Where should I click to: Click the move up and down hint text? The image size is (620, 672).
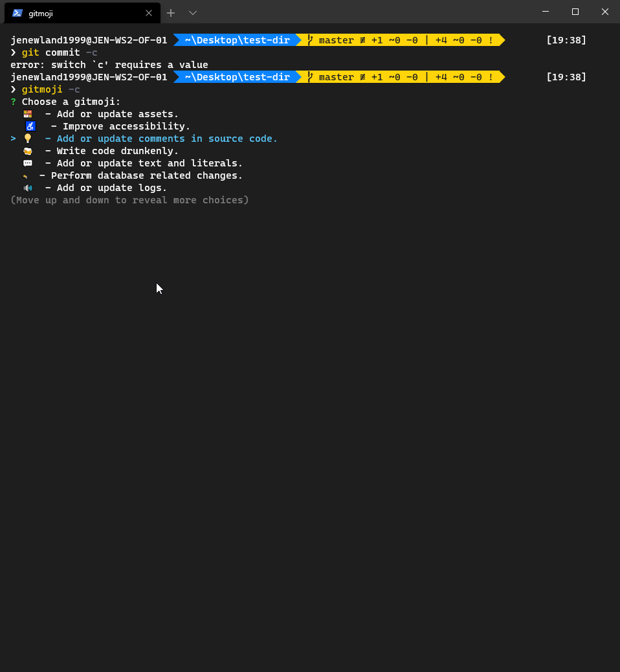click(x=129, y=199)
